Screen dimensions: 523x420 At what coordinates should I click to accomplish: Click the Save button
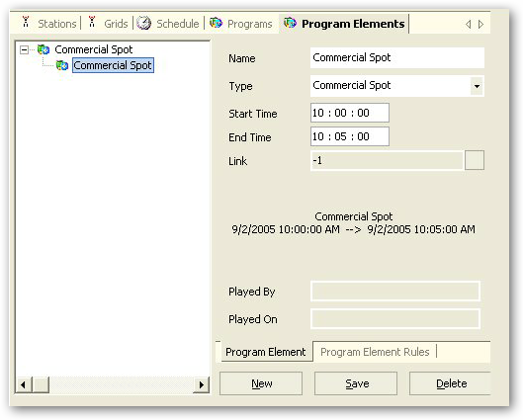coord(356,383)
